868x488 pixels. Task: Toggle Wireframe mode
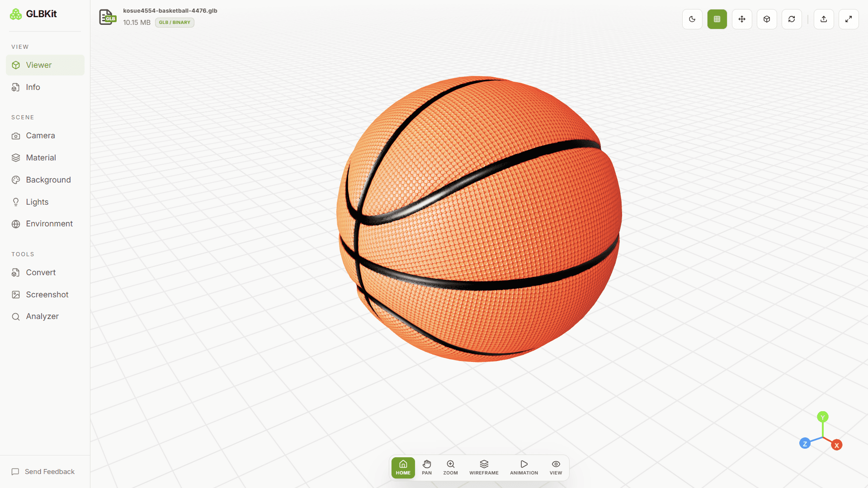[484, 468]
